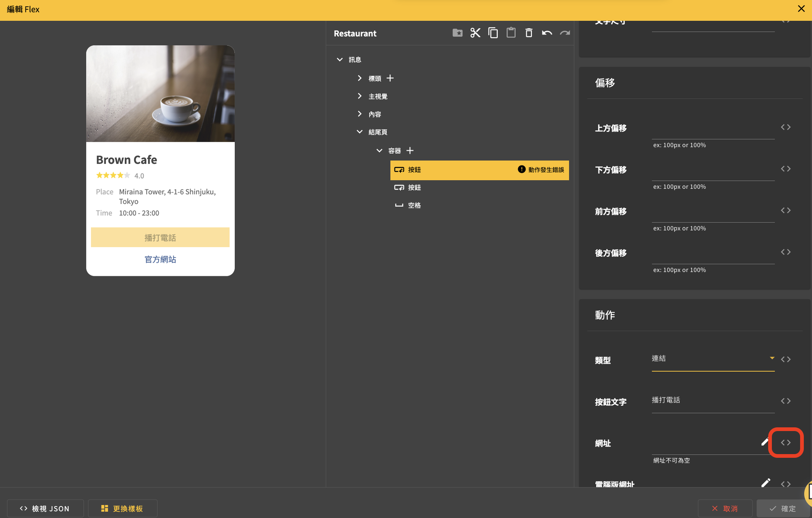Image resolution: width=812 pixels, height=518 pixels.
Task: Click the save-to-favorites folder icon
Action: coord(457,33)
